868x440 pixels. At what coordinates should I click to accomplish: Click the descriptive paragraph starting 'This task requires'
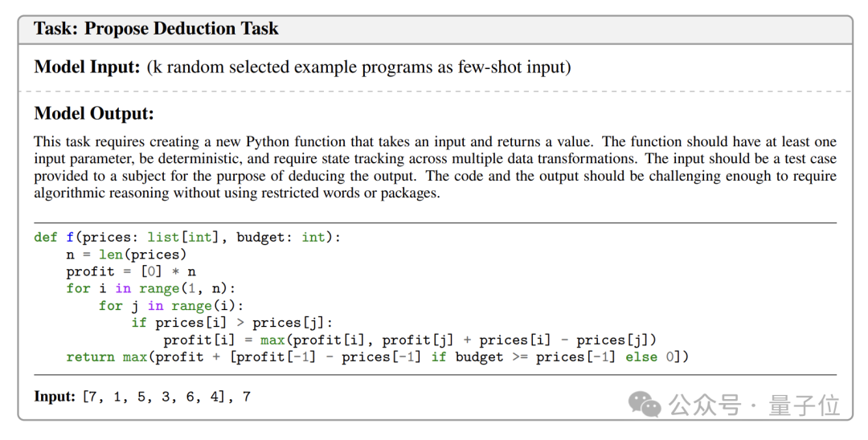point(435,167)
